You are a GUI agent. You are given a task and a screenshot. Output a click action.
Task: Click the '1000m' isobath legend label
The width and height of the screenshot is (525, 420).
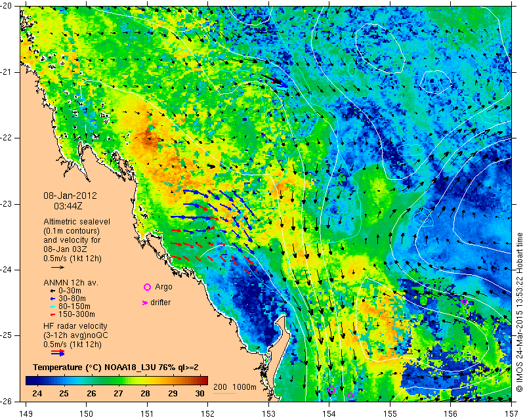click(244, 387)
